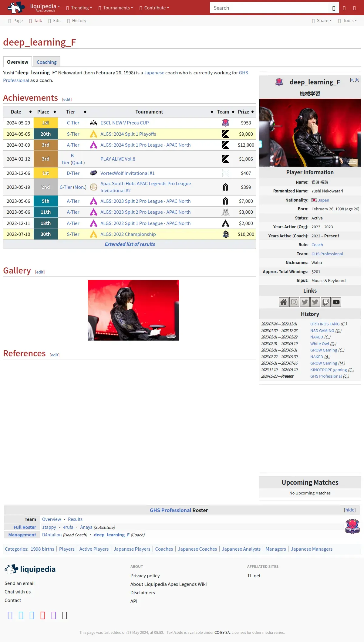Open the ORTHROS FANG history link

325,324
